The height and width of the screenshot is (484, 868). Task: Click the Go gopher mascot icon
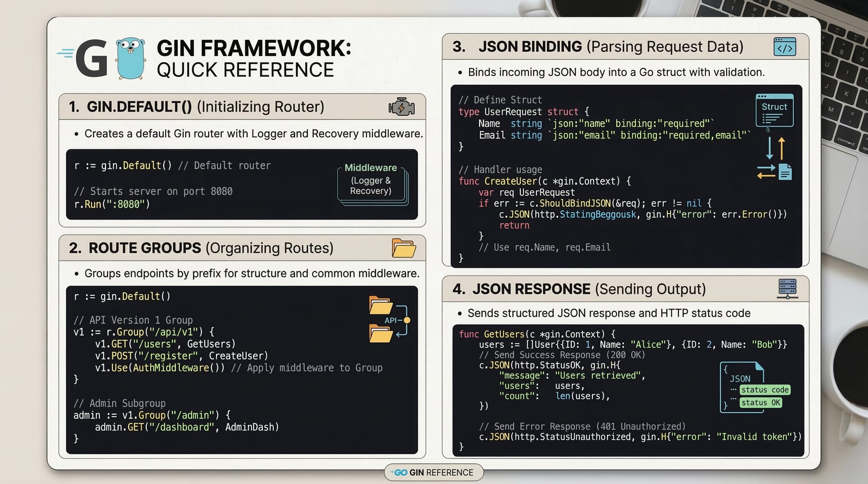click(130, 59)
